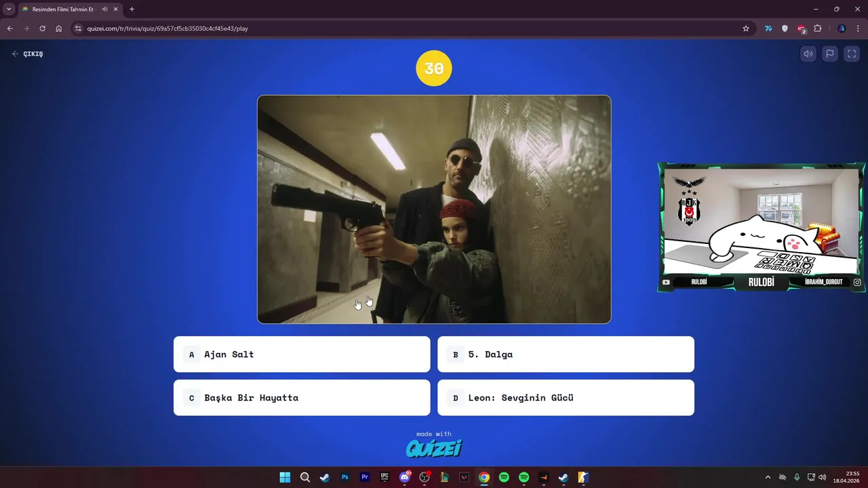This screenshot has height=488, width=868.
Task: Choose answer B 5. Dalga
Action: [x=566, y=354]
